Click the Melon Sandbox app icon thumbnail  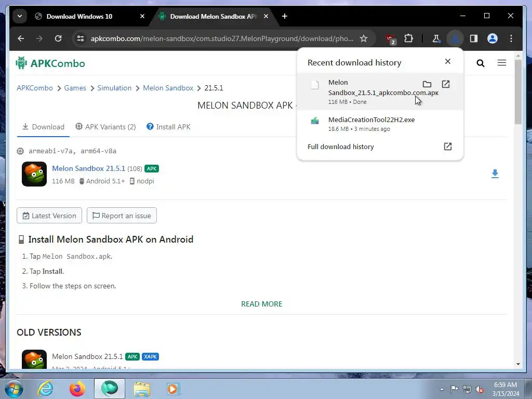click(x=34, y=174)
